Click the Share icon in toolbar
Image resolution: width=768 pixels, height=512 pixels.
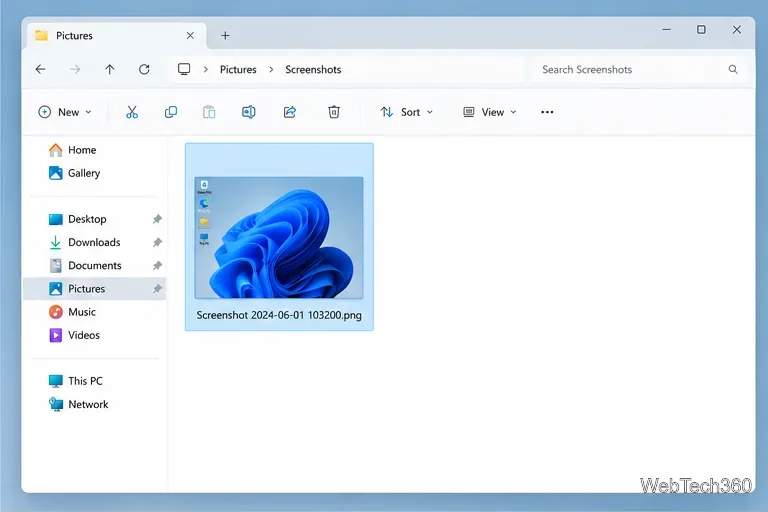pos(289,112)
